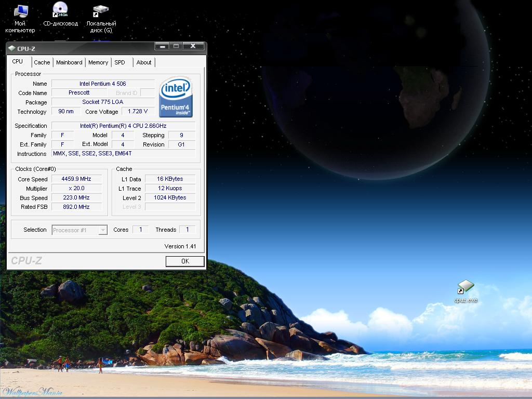The image size is (532, 399).
Task: Select the SPD tab
Action: pos(120,62)
